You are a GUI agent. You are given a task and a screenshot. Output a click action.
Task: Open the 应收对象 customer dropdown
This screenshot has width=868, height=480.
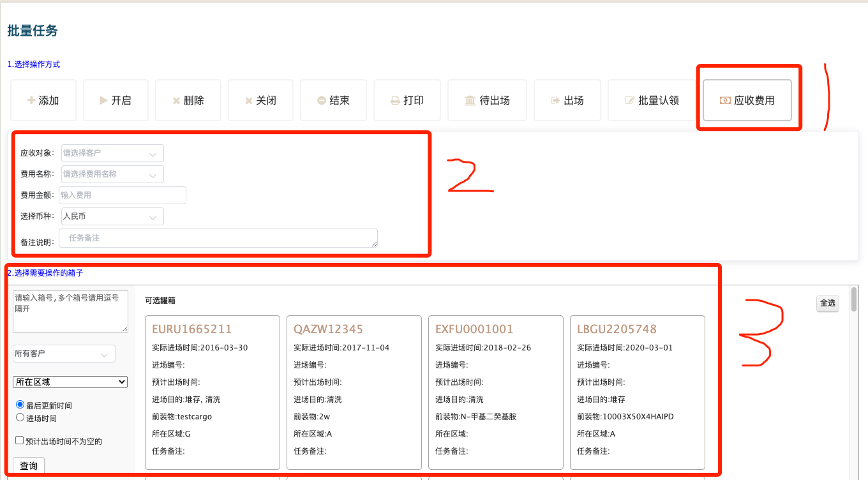pyautogui.click(x=112, y=153)
